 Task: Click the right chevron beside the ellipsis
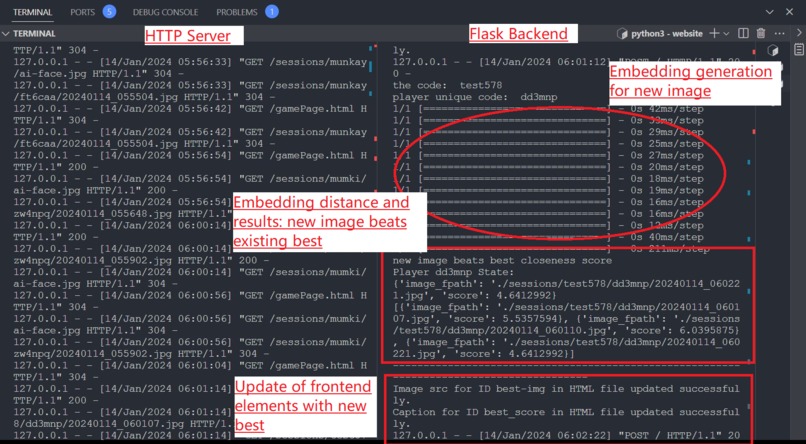(799, 33)
